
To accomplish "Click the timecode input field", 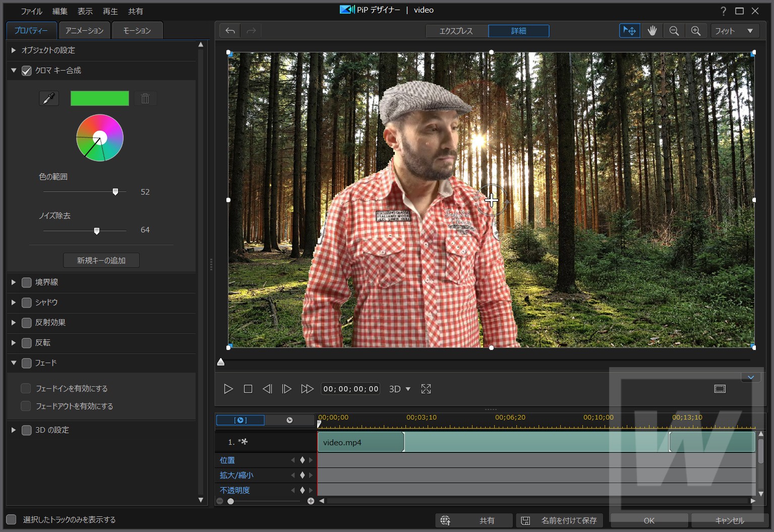I will 351,389.
